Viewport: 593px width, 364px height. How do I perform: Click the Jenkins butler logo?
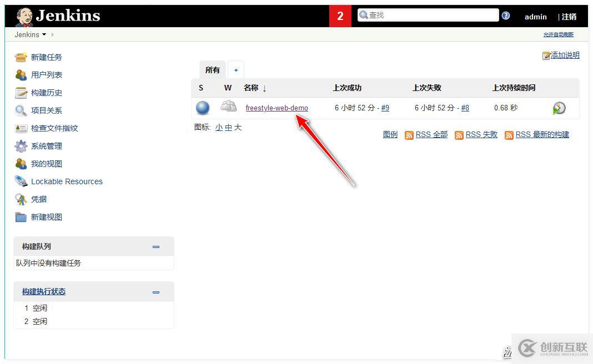[24, 17]
